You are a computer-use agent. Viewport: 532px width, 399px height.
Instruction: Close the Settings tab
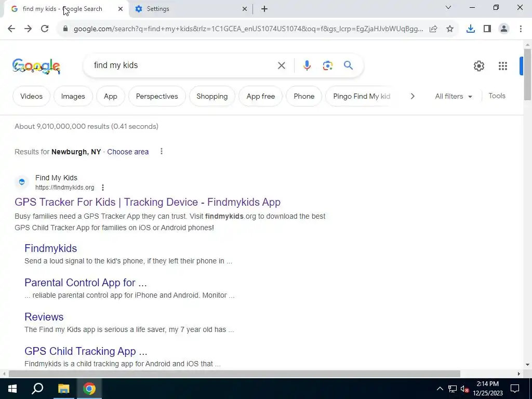point(245,9)
